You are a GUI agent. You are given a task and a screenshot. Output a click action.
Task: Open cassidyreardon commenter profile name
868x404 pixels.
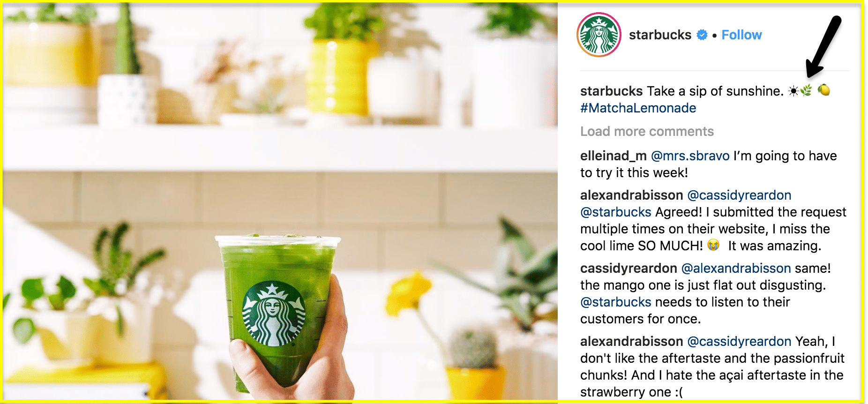coord(629,268)
